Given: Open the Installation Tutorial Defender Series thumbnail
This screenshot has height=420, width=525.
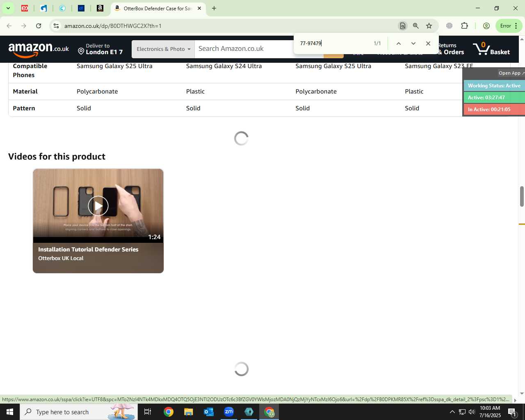Looking at the screenshot, I should click(98, 221).
